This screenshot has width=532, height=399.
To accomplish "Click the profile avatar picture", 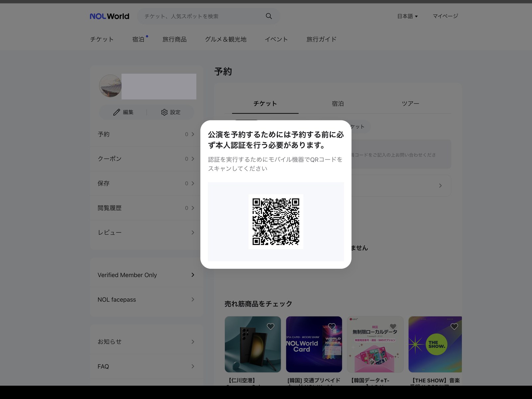I will click(110, 86).
